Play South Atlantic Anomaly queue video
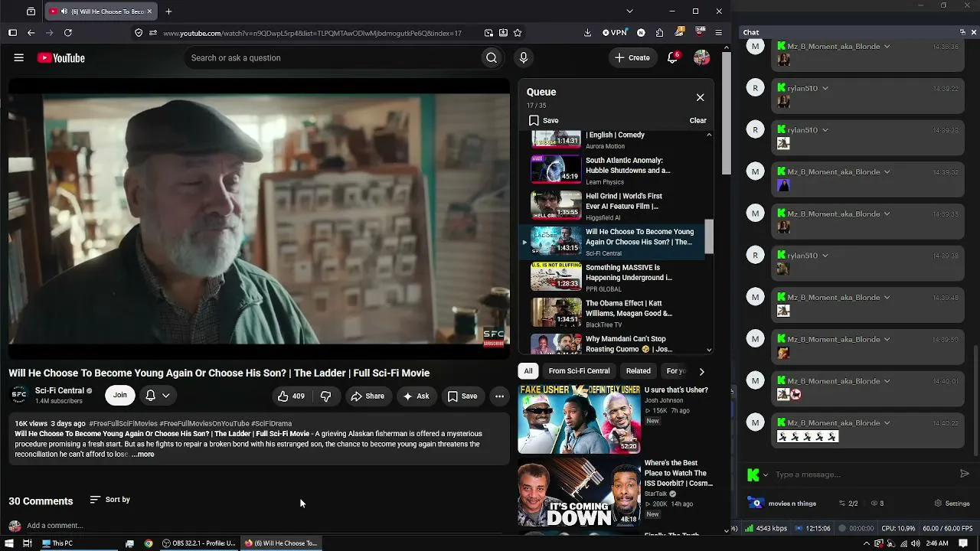This screenshot has height=551, width=980. pos(612,170)
